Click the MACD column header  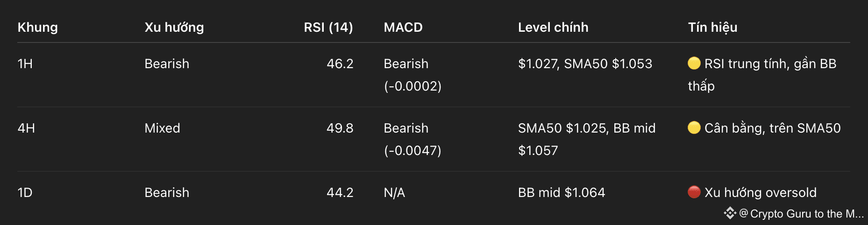tap(403, 27)
